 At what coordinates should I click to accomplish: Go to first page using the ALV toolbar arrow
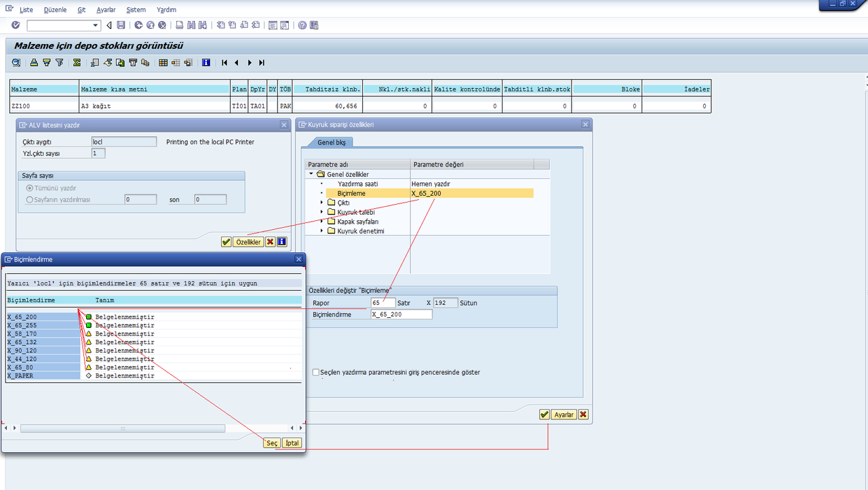click(x=224, y=62)
